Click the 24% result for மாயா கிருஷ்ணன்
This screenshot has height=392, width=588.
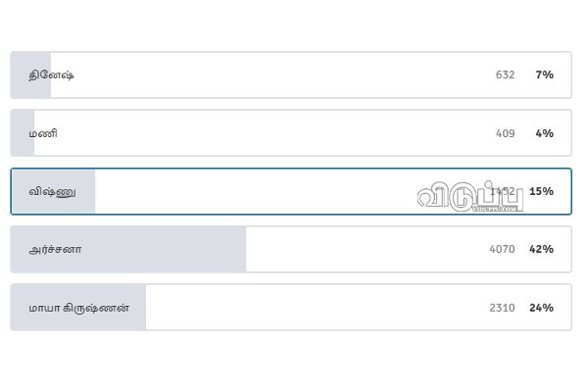click(x=541, y=308)
